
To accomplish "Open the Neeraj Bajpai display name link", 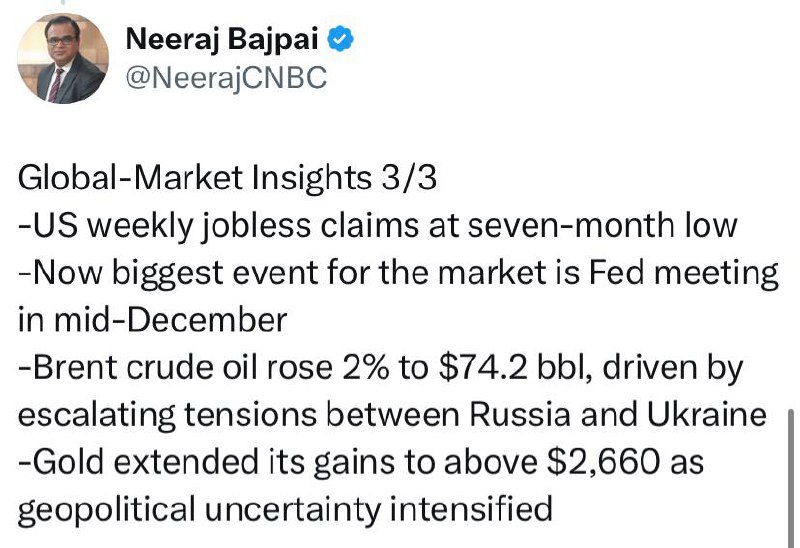I will coord(222,39).
